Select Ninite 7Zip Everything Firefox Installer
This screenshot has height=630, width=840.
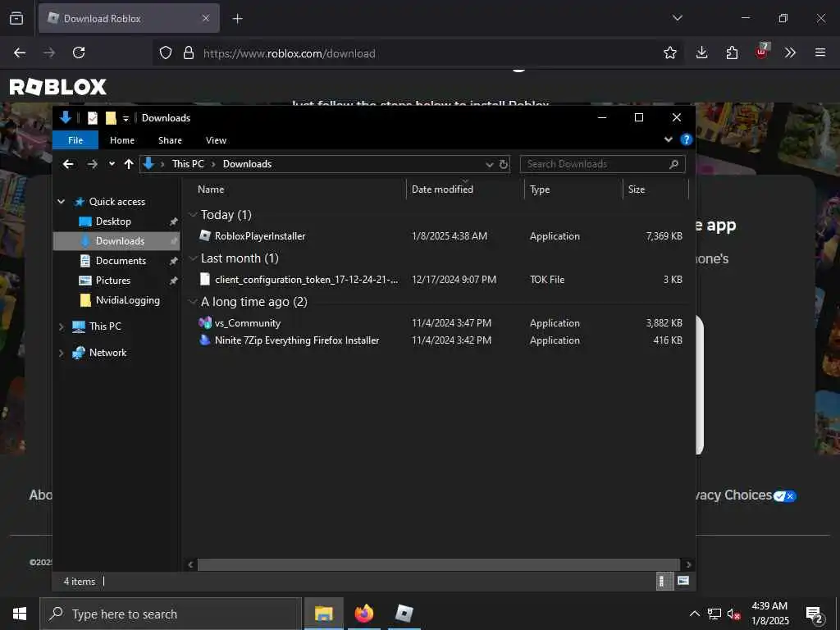click(441, 340)
